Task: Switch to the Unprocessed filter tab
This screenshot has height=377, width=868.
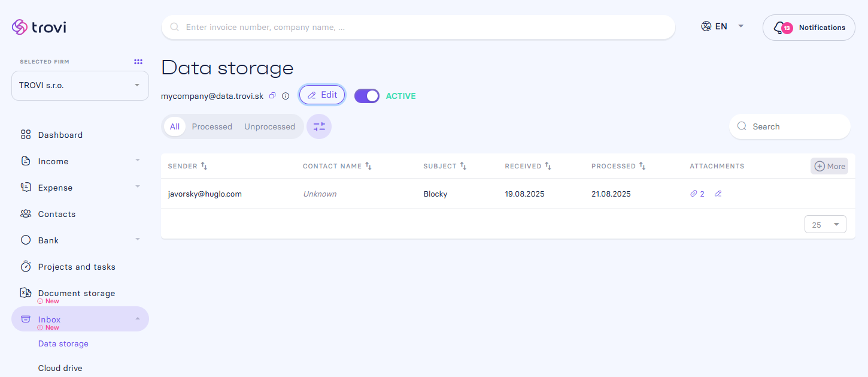Action: click(269, 126)
